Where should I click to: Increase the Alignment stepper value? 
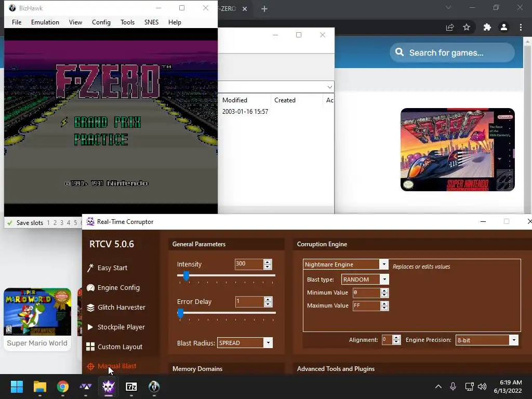[x=396, y=338]
